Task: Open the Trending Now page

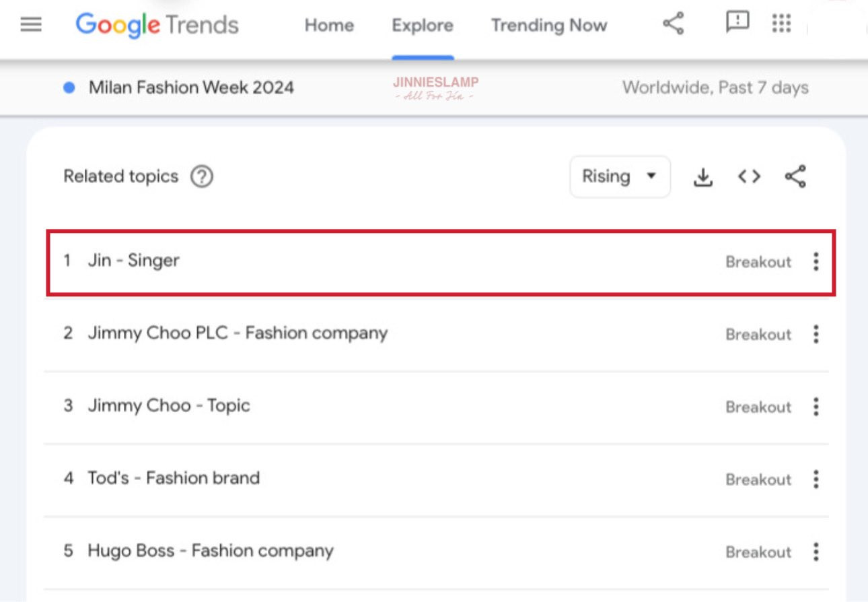Action: point(548,26)
